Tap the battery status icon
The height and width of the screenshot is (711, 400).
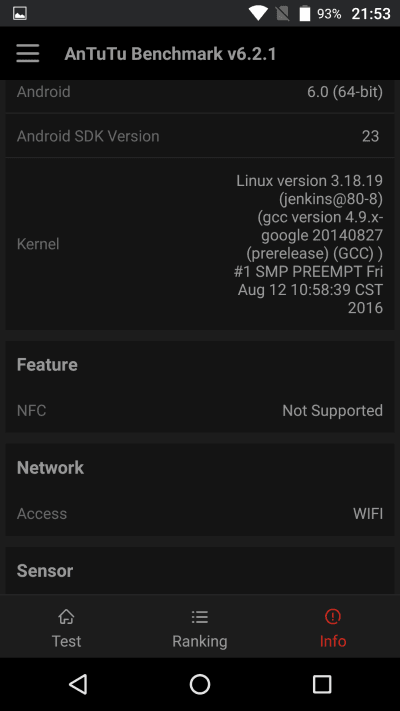tap(305, 13)
